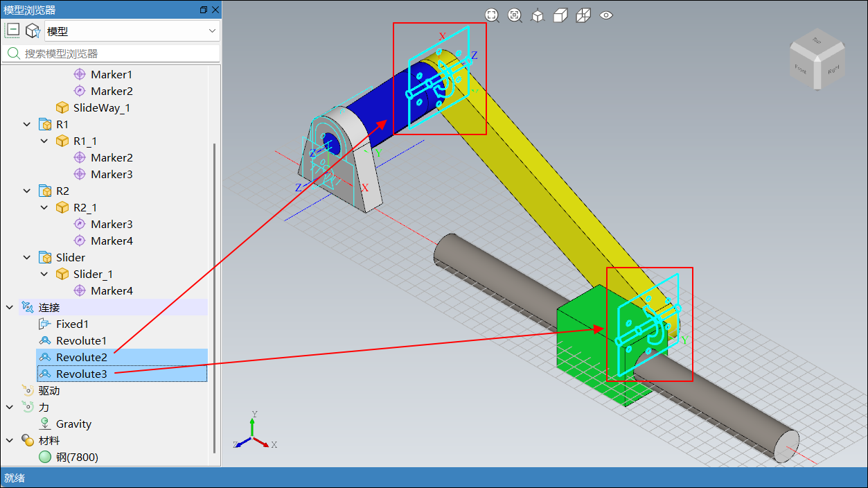Open the model filter cube icon
Image resolution: width=868 pixels, height=488 pixels.
pyautogui.click(x=32, y=31)
